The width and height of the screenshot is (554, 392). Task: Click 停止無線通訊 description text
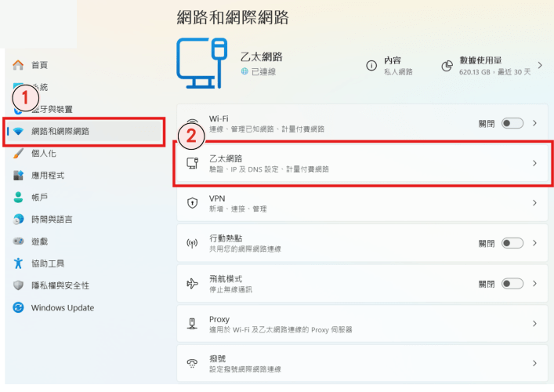click(x=230, y=289)
